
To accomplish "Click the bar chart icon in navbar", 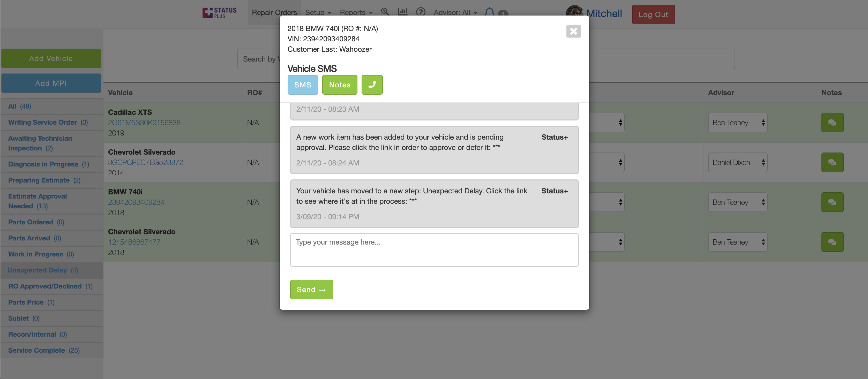I will pyautogui.click(x=403, y=12).
